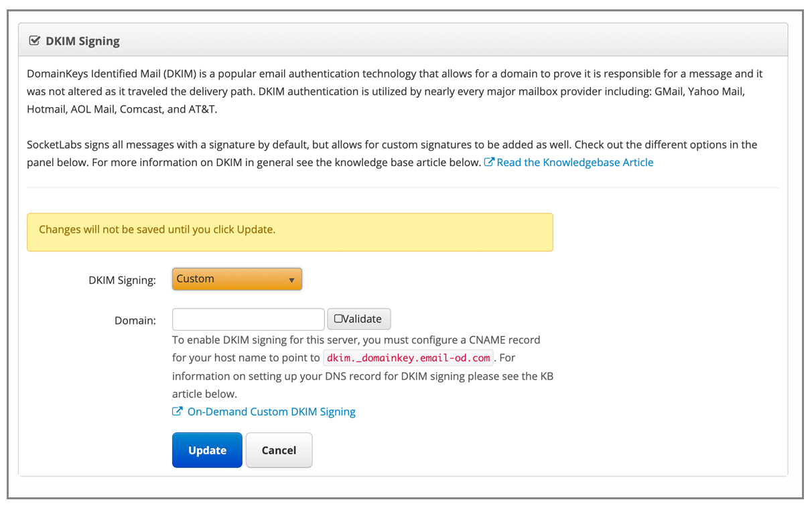Click the yellow 'Changes will not be saved' banner

click(290, 232)
